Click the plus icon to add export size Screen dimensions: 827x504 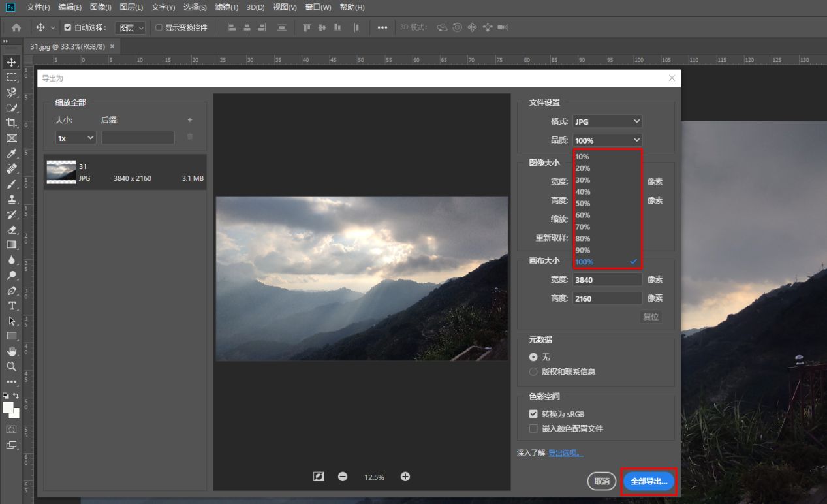click(190, 120)
